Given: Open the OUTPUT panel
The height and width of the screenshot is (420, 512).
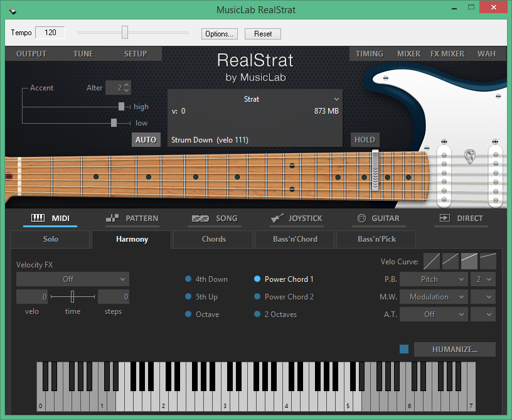Looking at the screenshot, I should pos(31,54).
